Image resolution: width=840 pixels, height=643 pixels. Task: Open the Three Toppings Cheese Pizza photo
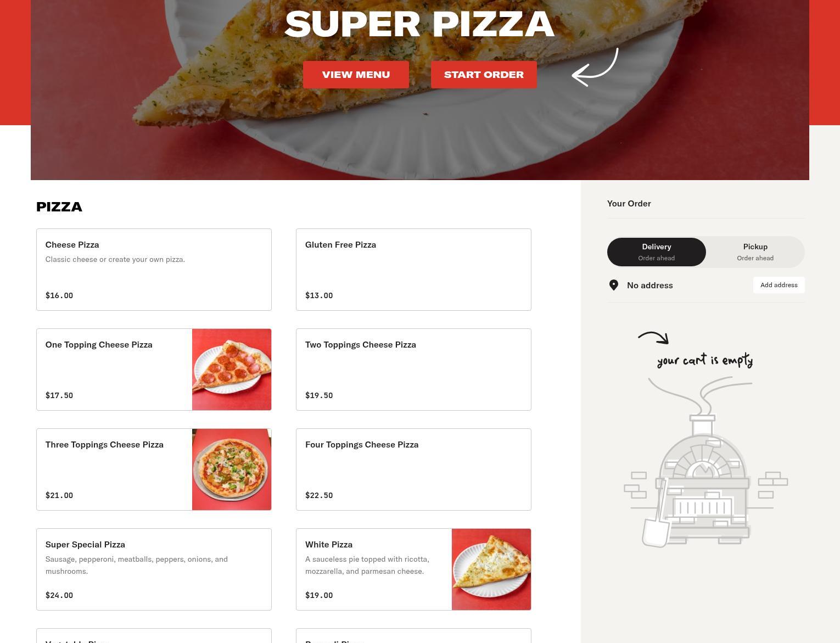(232, 469)
